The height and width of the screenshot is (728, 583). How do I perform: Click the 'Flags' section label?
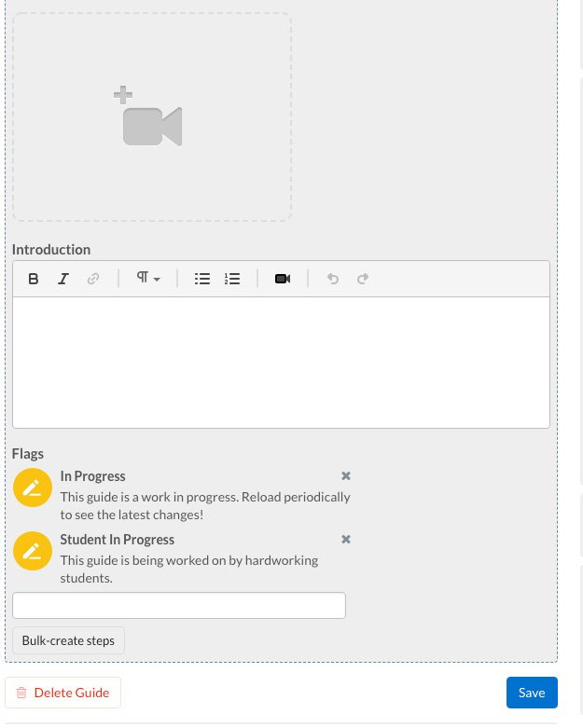pyautogui.click(x=28, y=454)
